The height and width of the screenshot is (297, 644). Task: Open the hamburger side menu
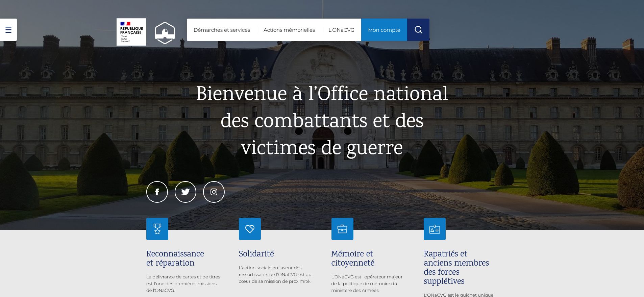(8, 30)
